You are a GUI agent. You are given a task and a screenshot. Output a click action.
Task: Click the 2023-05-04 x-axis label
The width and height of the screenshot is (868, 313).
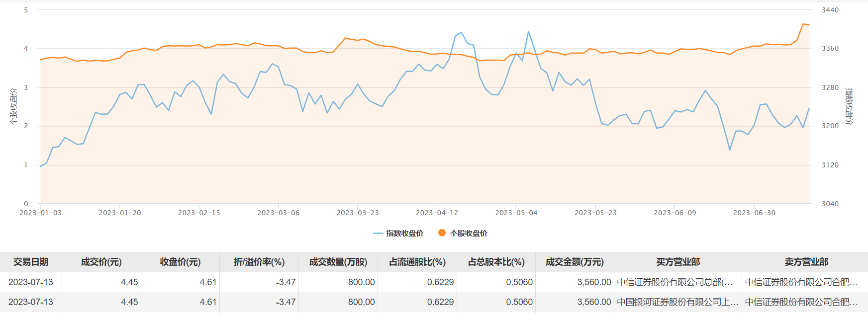coord(516,213)
